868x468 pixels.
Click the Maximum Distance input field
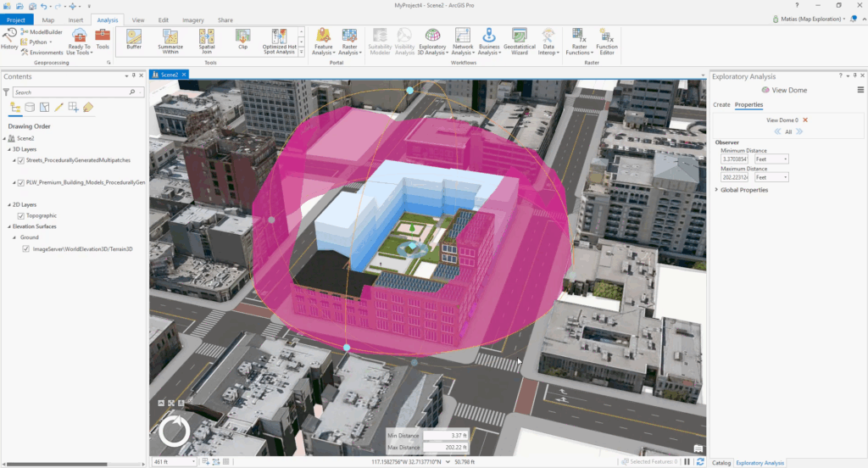pos(735,177)
